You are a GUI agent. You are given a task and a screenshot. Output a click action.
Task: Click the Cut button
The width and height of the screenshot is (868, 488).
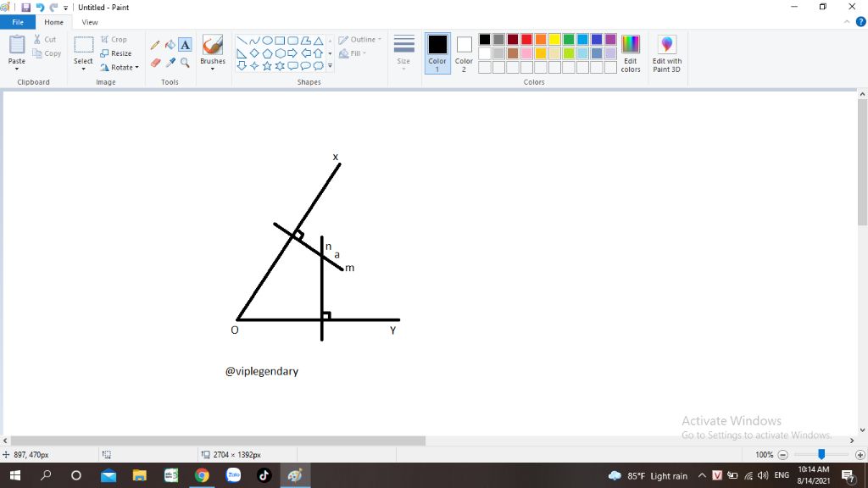click(x=45, y=39)
